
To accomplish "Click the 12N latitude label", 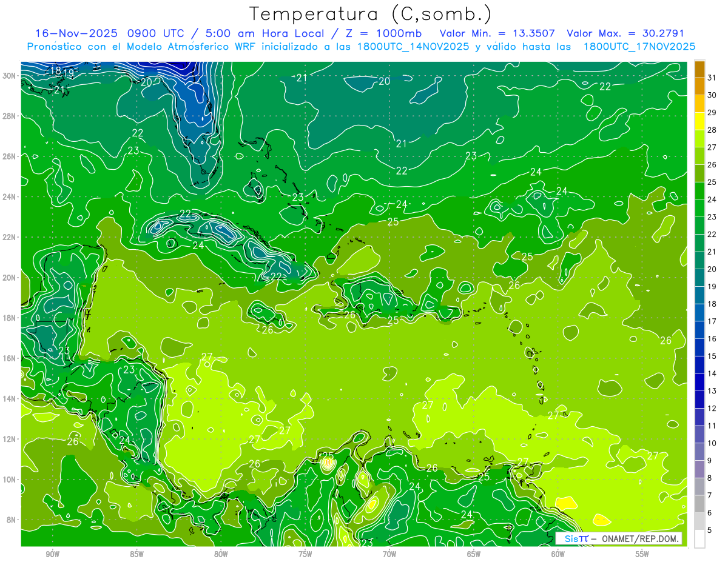I will click(10, 439).
